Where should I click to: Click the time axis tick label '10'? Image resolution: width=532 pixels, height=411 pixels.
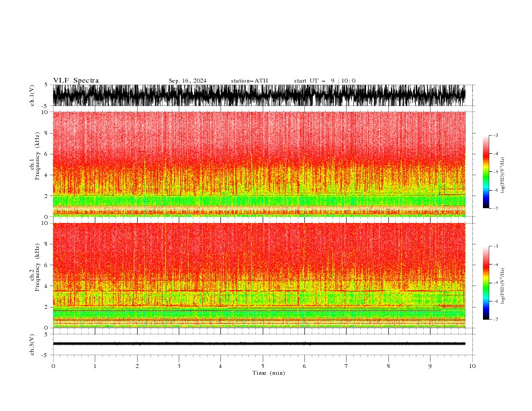pos(472,366)
